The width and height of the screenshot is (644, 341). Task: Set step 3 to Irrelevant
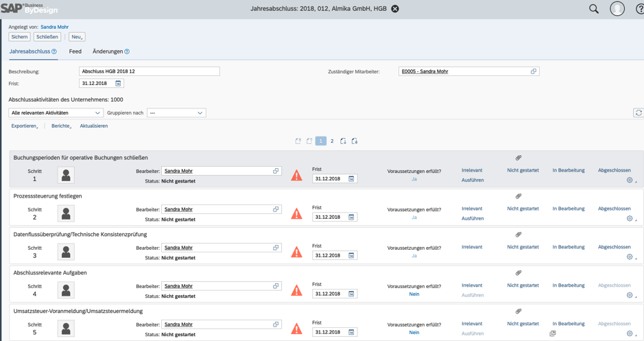472,247
